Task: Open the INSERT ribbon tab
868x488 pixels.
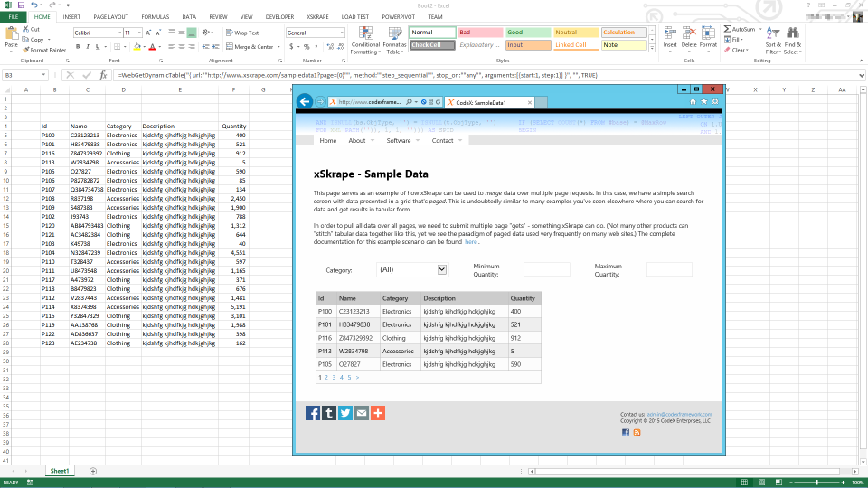Action: tap(71, 17)
